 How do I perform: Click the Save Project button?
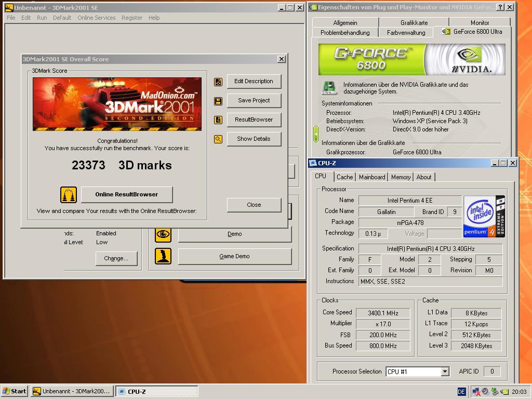[254, 100]
